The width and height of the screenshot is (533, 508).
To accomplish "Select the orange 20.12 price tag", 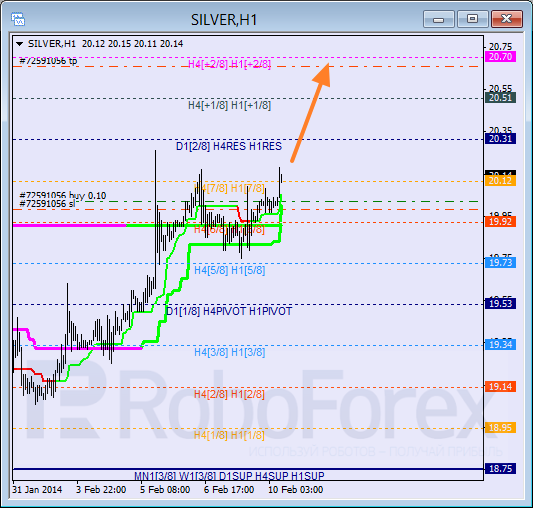I will [x=500, y=181].
